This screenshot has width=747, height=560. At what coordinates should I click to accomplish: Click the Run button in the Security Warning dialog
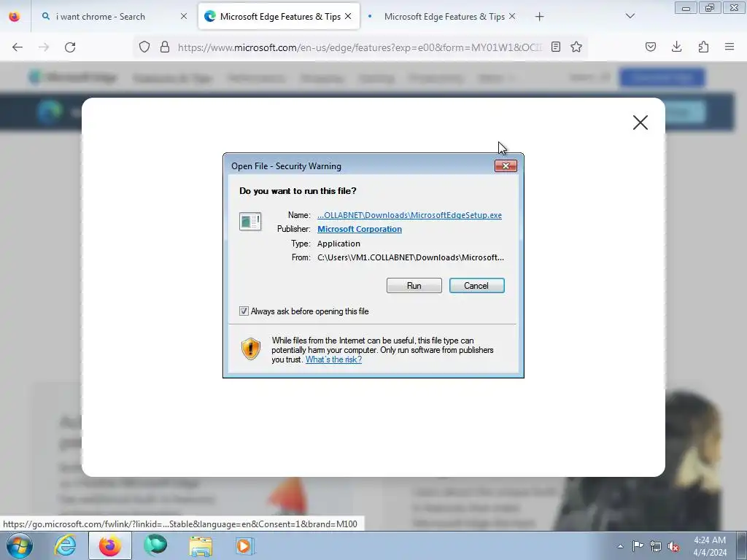pyautogui.click(x=414, y=286)
